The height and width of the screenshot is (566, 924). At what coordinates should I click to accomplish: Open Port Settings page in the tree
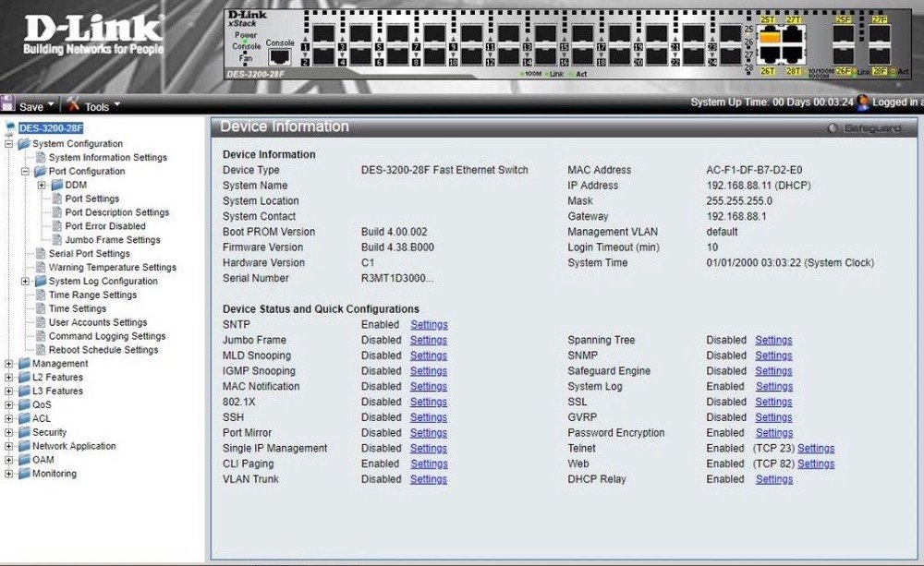click(x=91, y=199)
